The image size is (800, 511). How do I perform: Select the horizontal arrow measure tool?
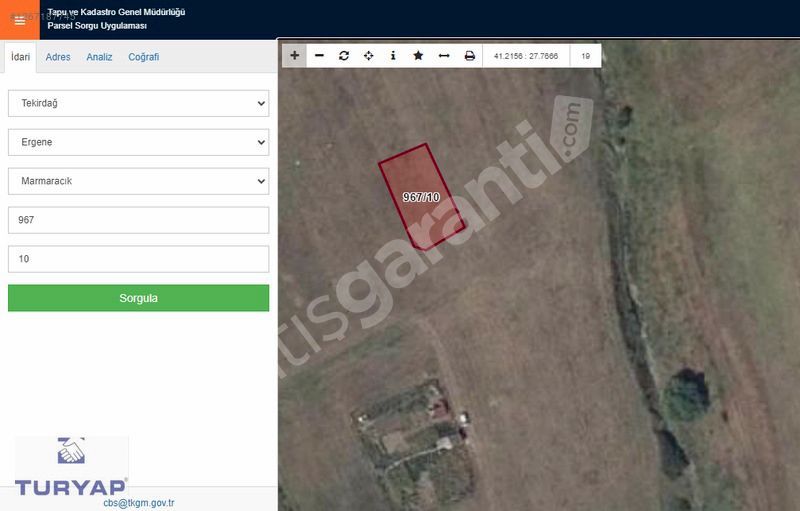tap(444, 56)
